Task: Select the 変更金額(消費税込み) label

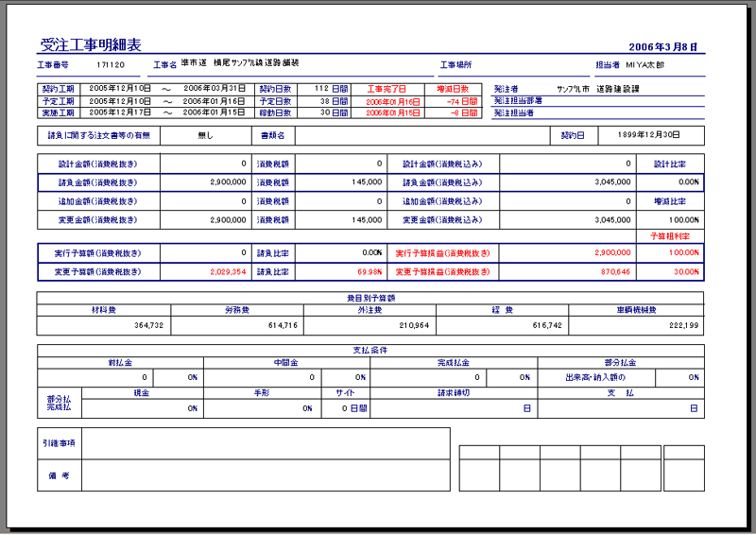Action: coord(442,220)
